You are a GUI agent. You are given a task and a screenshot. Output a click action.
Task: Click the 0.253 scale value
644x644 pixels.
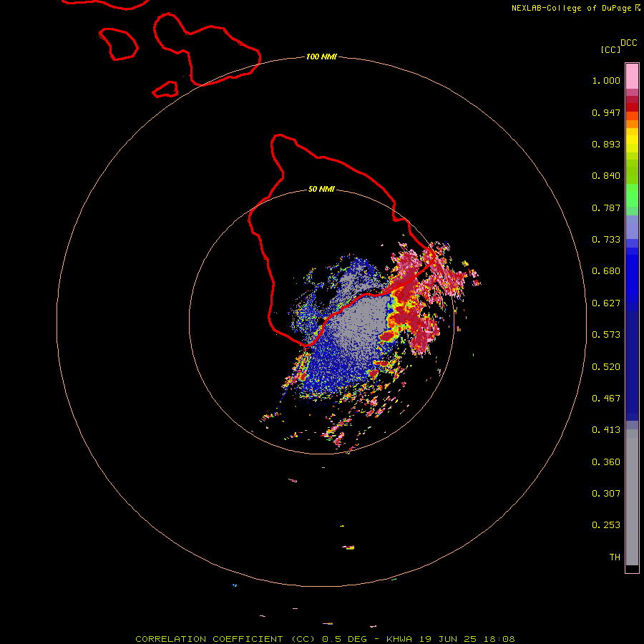point(606,525)
